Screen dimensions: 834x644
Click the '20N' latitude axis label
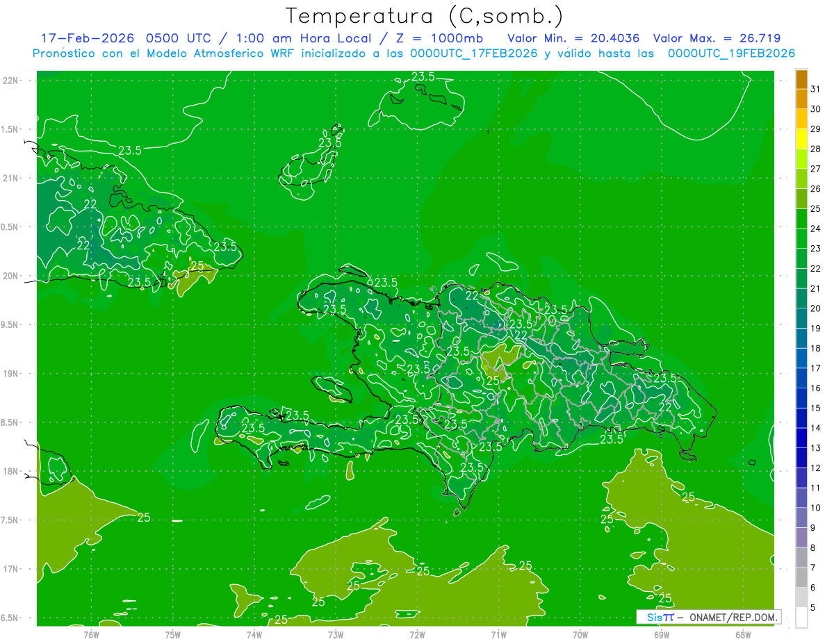click(x=11, y=276)
